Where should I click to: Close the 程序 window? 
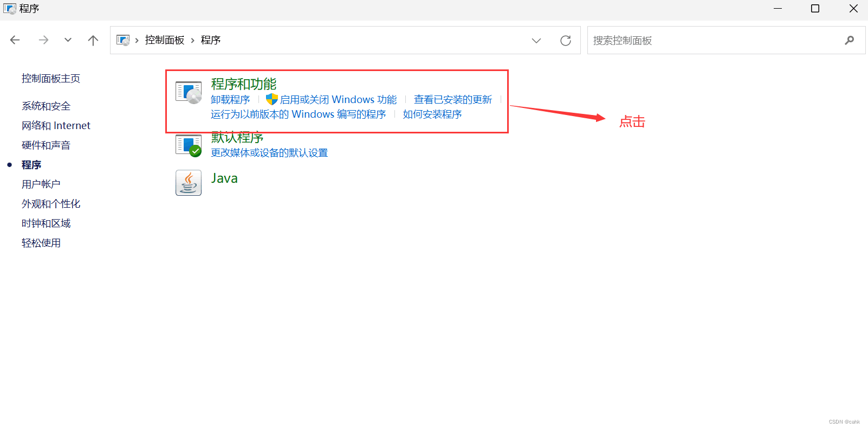click(853, 9)
